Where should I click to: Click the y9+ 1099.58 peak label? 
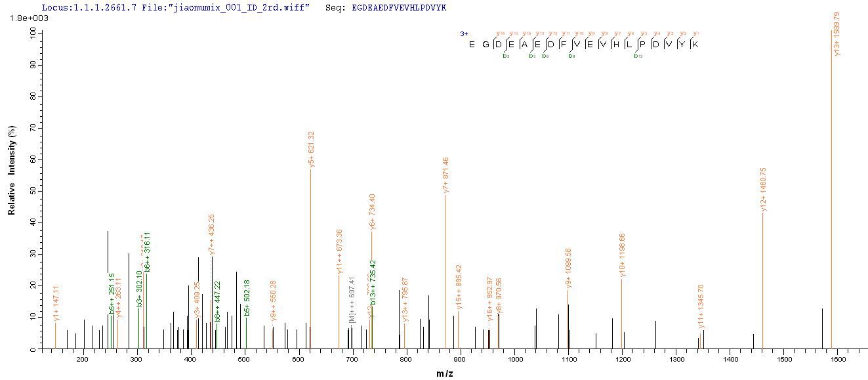[569, 268]
